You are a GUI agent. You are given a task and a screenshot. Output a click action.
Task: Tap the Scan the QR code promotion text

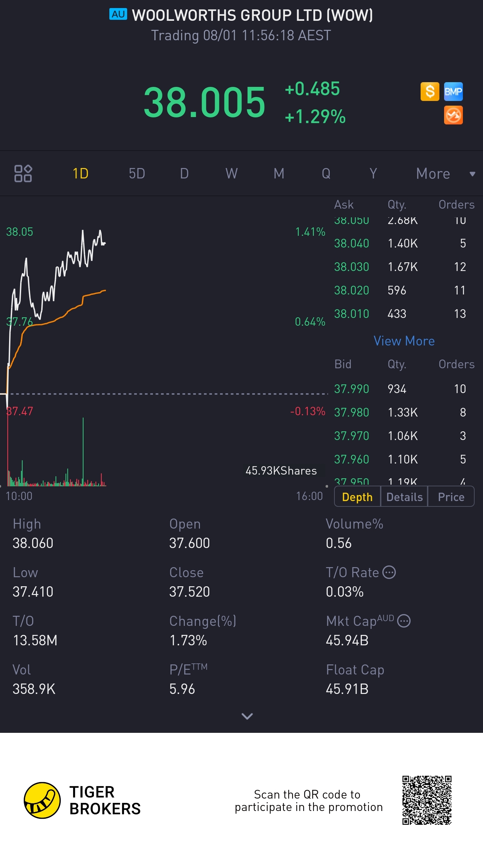click(309, 801)
